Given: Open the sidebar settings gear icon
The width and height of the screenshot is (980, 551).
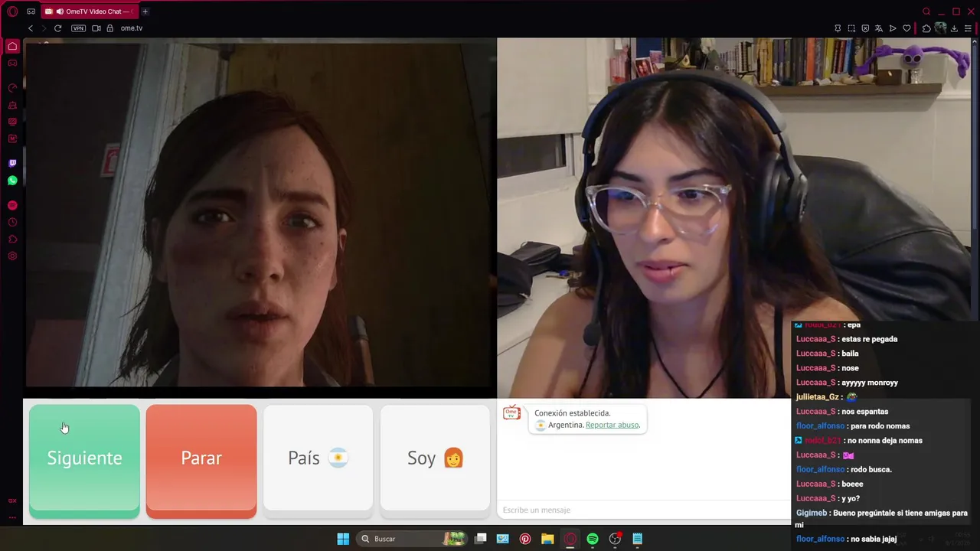Looking at the screenshot, I should click(x=12, y=256).
